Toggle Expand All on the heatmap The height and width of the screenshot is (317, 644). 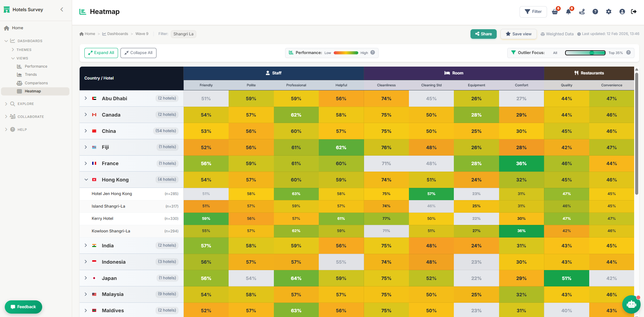coord(101,53)
